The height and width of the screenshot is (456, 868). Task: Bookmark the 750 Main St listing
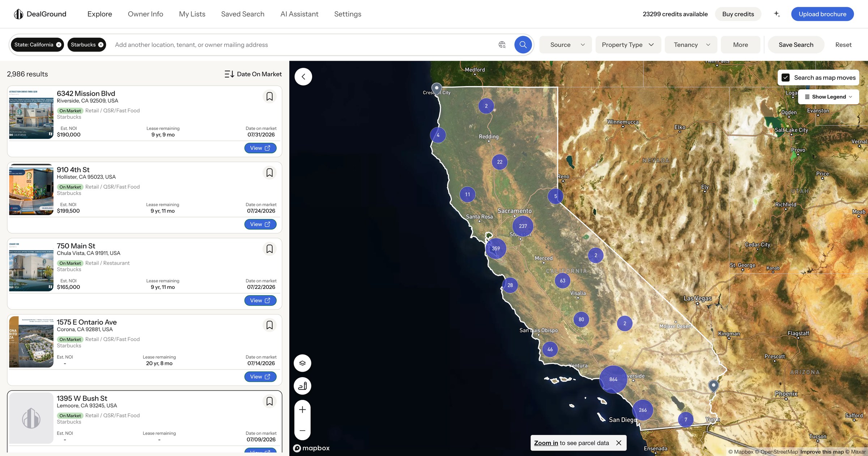269,249
